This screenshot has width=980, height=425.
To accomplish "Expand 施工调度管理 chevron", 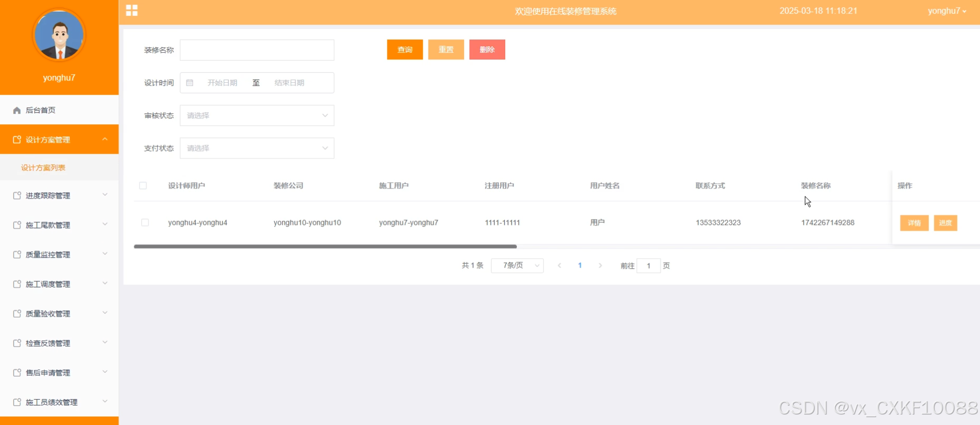I will tap(105, 283).
